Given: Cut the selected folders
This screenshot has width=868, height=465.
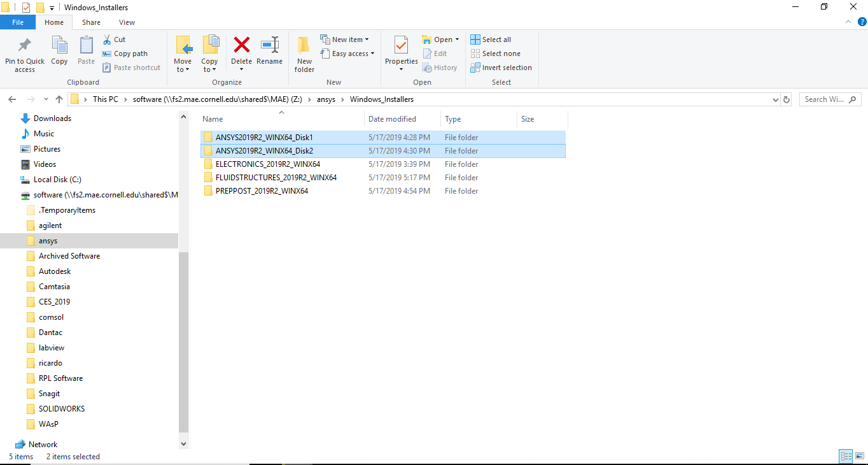Looking at the screenshot, I should (x=115, y=39).
